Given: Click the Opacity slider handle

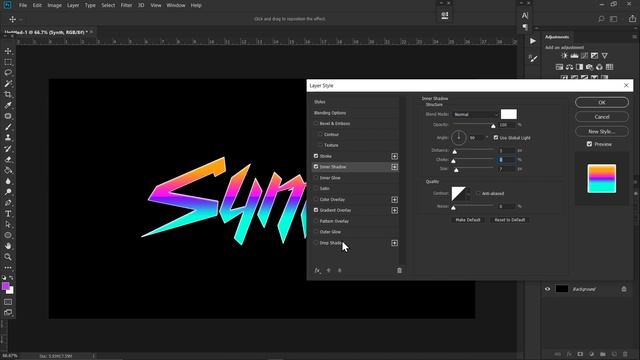Looking at the screenshot, I should (493, 126).
